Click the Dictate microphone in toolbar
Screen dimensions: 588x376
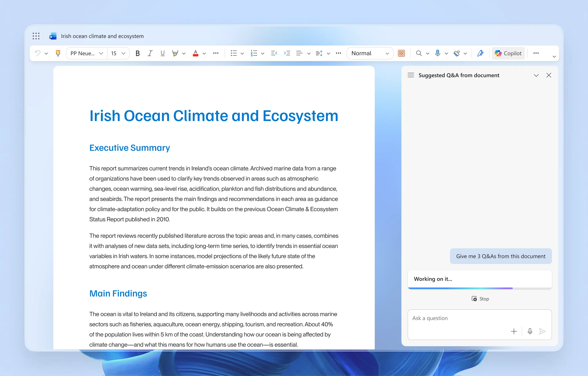click(437, 53)
